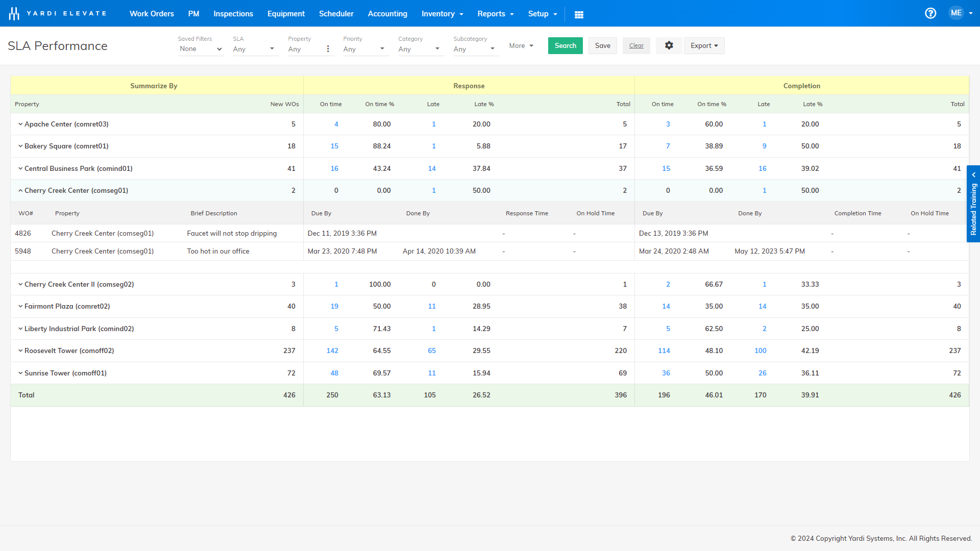
Task: Collapse the Related Training side panel chevron
Action: pyautogui.click(x=974, y=174)
